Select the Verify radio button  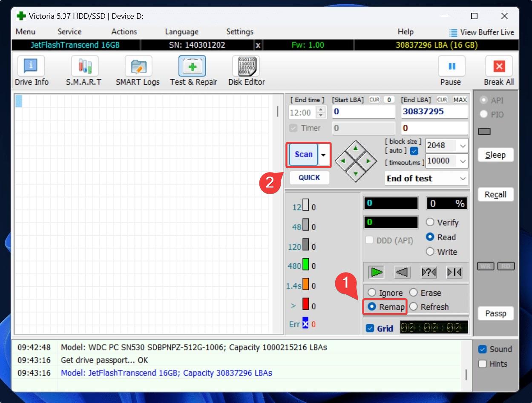(x=430, y=222)
